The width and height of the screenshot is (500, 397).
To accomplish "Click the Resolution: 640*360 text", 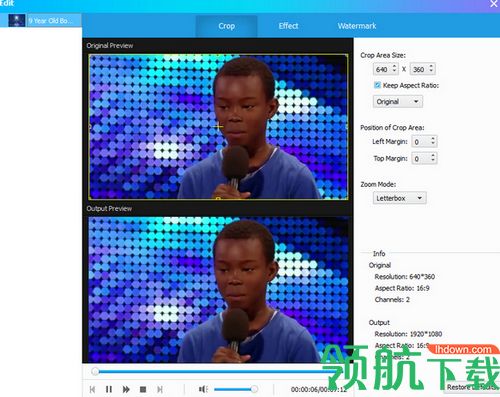I will pyautogui.click(x=405, y=277).
